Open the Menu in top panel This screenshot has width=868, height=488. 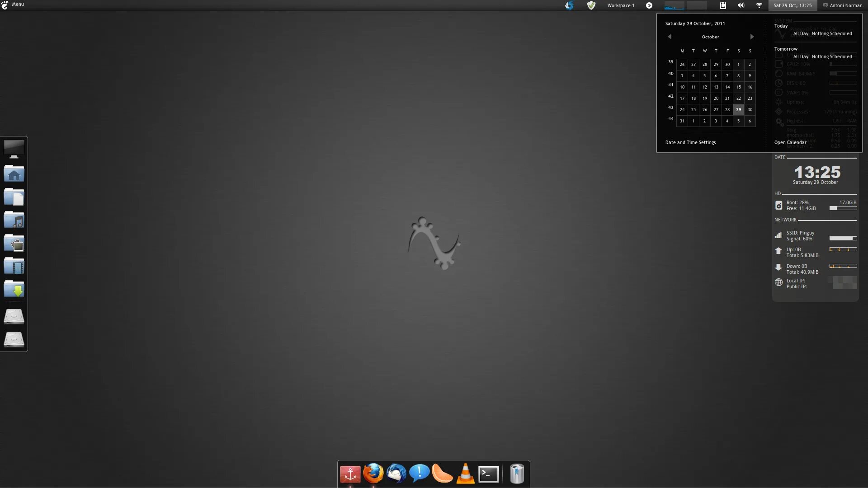click(x=13, y=5)
